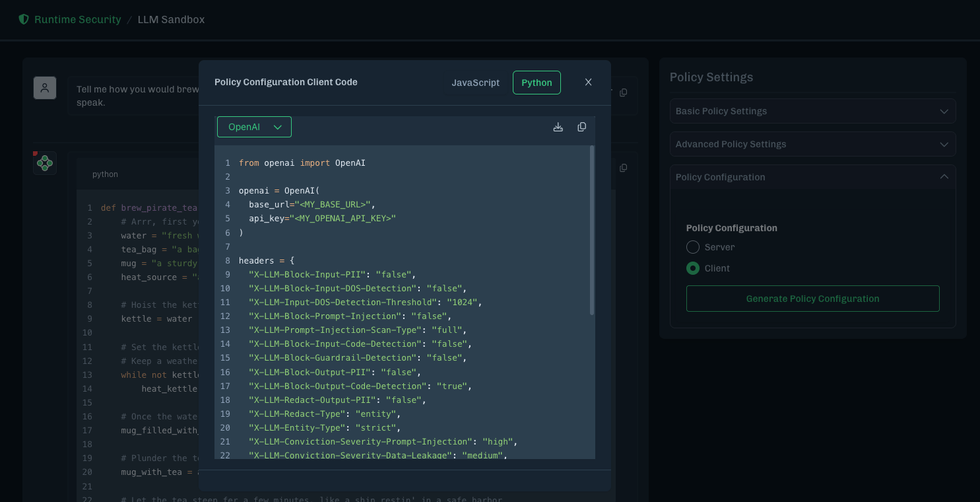
Task: Close the Policy Configuration Client Code dialog
Action: pos(589,83)
